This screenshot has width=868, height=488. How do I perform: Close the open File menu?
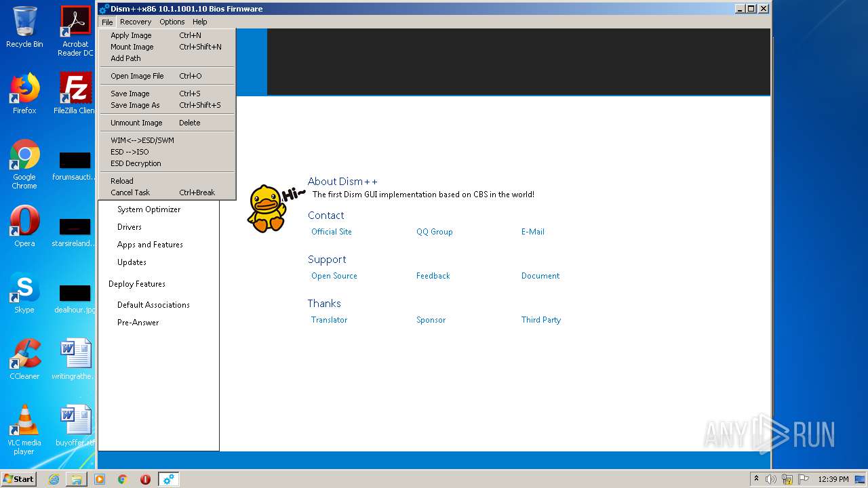(x=107, y=22)
